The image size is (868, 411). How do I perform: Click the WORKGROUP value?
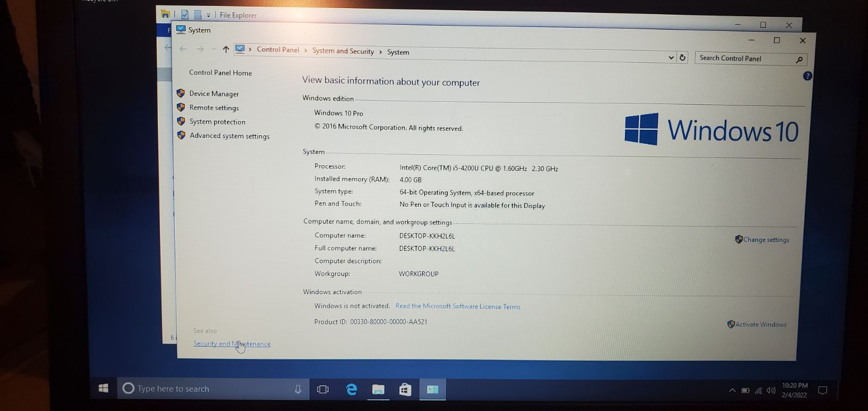tap(419, 274)
